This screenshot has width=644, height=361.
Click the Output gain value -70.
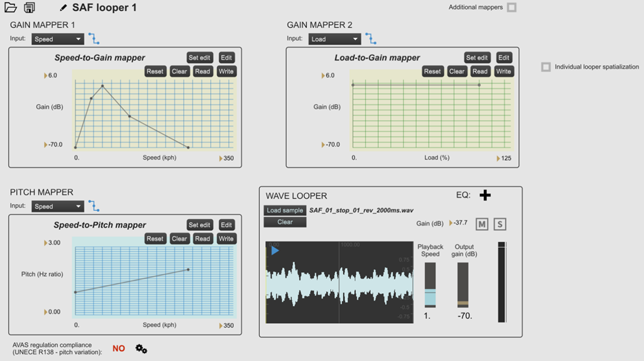[x=465, y=316]
